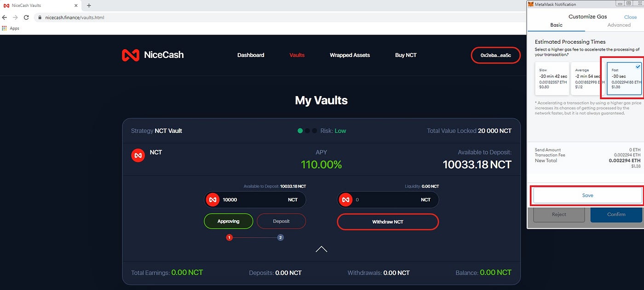Save the gas settings
This screenshot has height=290, width=644.
(587, 195)
